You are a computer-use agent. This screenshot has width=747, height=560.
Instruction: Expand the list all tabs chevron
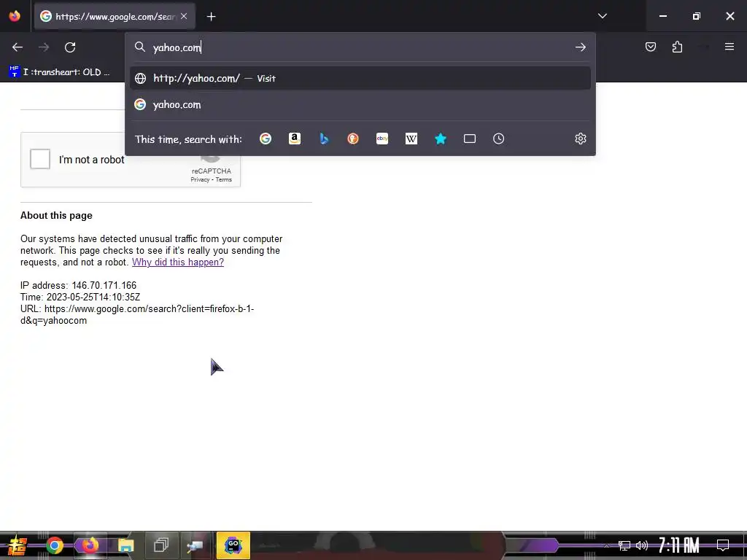click(x=602, y=16)
